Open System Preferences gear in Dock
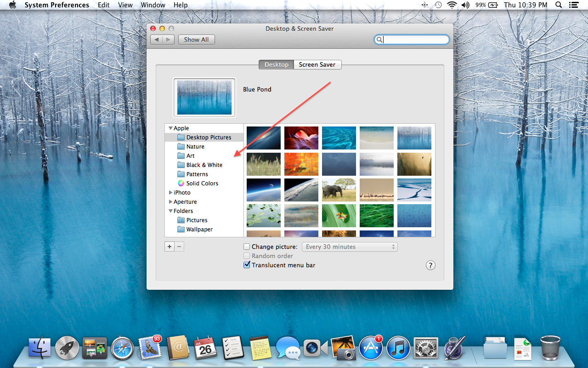The width and height of the screenshot is (588, 368). 426,348
